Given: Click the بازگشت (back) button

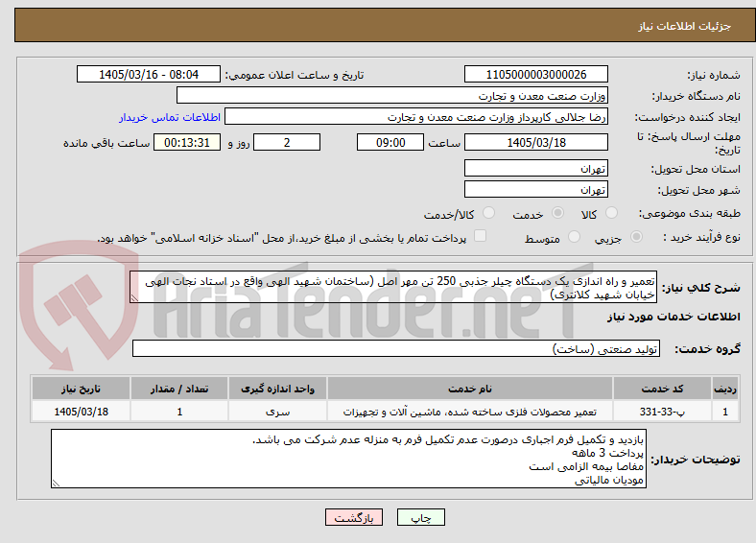Looking at the screenshot, I should point(354,517).
